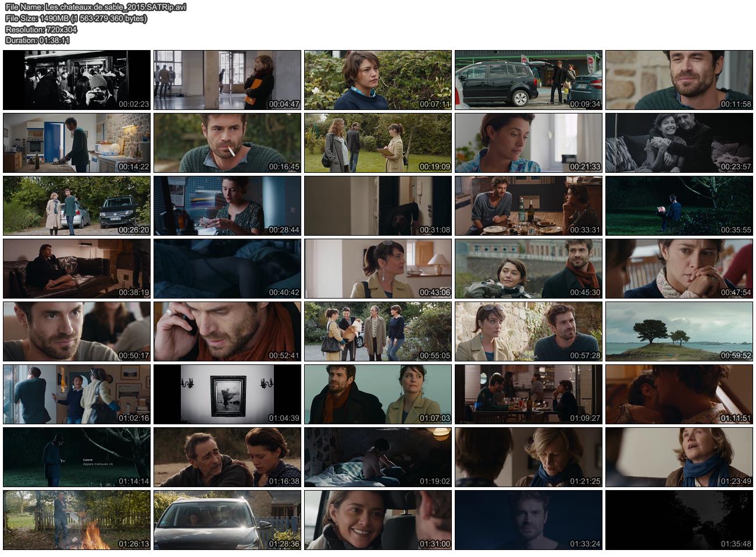756x557 pixels.
Task: Select the black-and-white couple frame at 00:23:57
Action: [679, 143]
